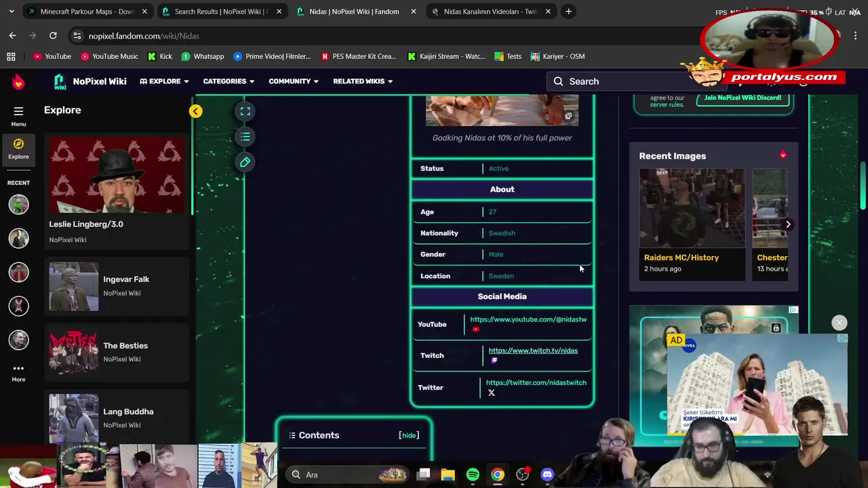
Task: Click the Windows taskbar search box Ara
Action: (346, 474)
